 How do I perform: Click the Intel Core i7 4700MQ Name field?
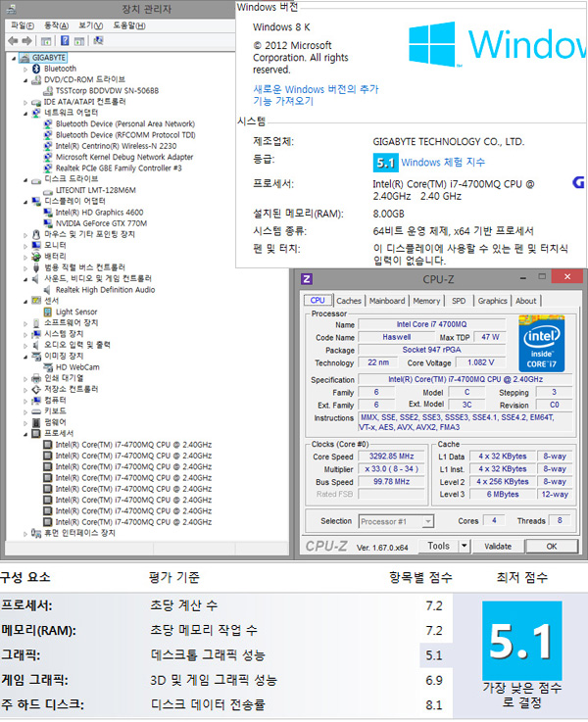point(431,324)
